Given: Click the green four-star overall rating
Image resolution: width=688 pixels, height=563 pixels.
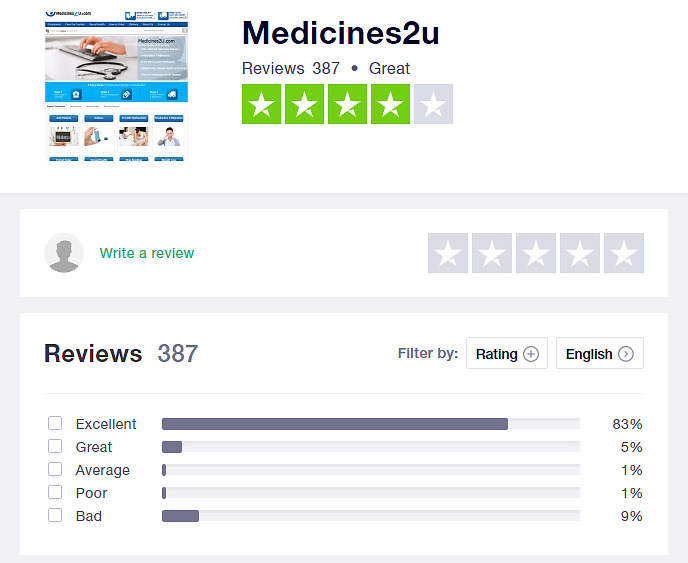Looking at the screenshot, I should (347, 104).
